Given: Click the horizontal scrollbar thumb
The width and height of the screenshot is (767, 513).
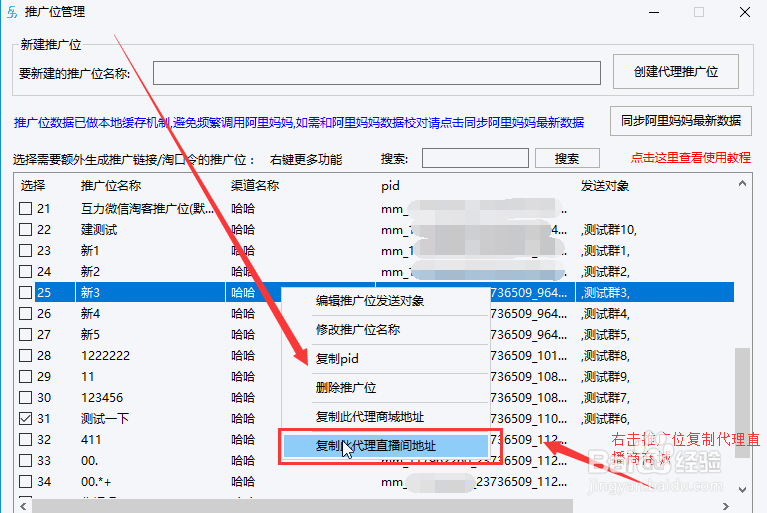Looking at the screenshot, I should coord(301,506).
